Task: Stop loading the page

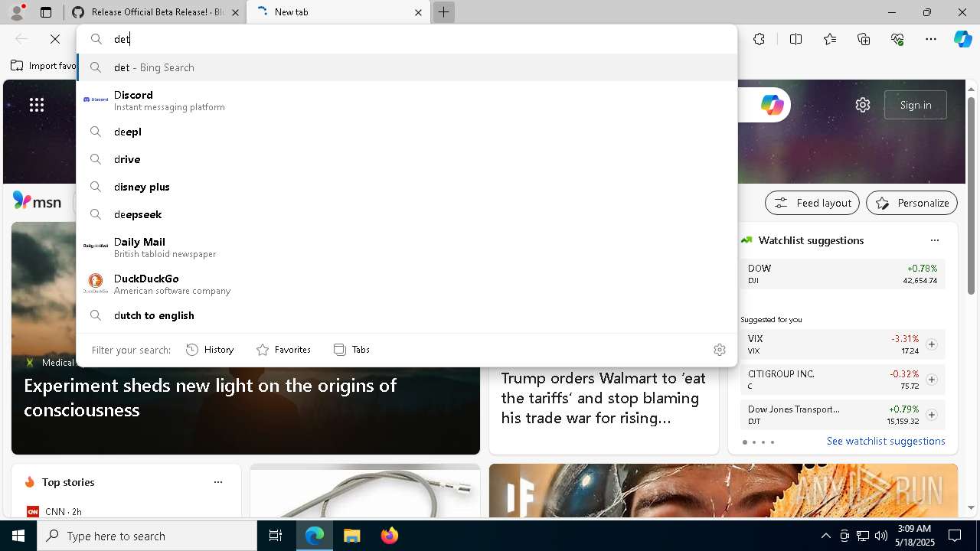Action: click(x=55, y=39)
